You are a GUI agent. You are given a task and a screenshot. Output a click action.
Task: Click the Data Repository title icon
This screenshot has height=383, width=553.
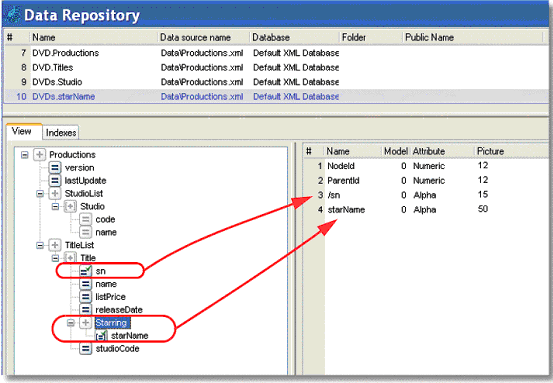coord(14,15)
